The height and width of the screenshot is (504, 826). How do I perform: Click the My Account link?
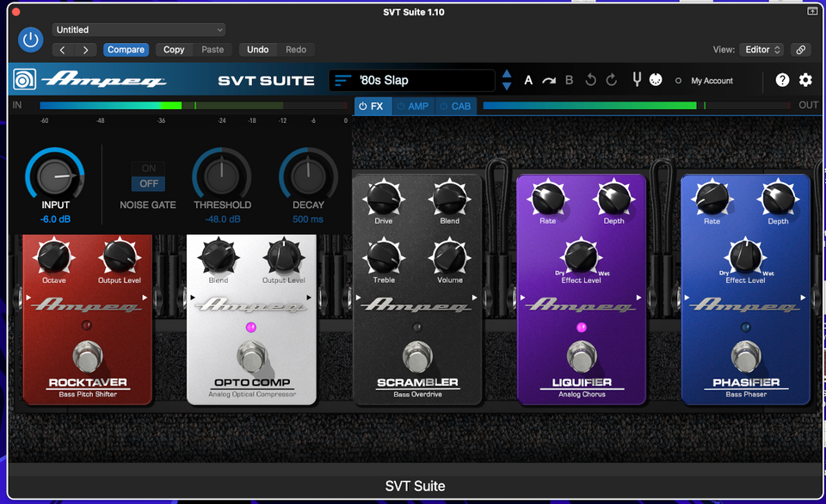712,81
